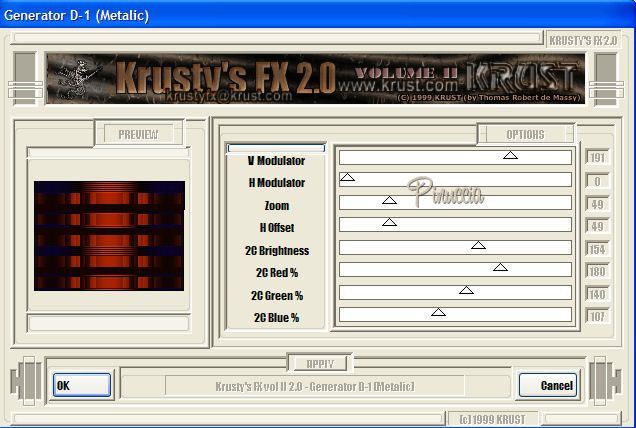The height and width of the screenshot is (428, 636).
Task: Click the H Offset label
Action: click(277, 228)
